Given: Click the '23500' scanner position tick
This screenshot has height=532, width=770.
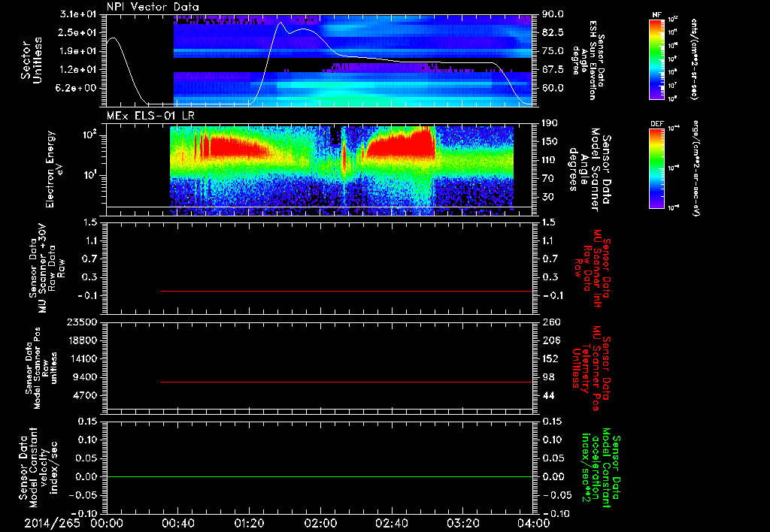Looking at the screenshot, I should click(x=82, y=322).
